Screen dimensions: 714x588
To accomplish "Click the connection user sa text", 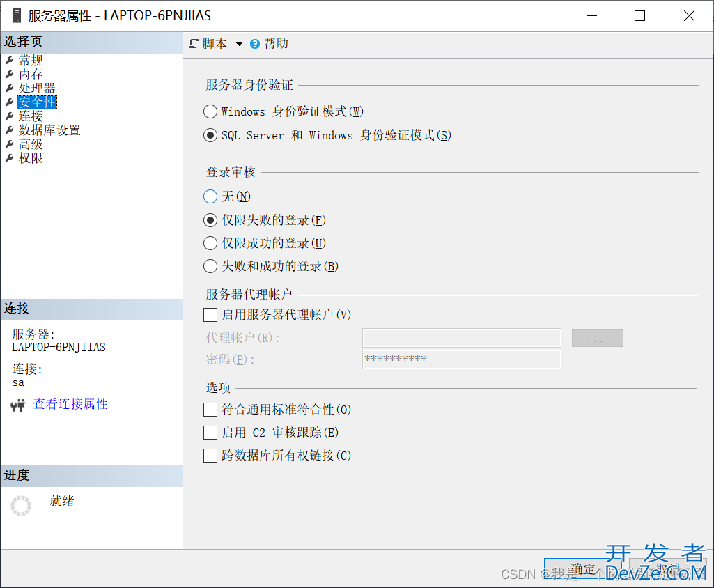I will coord(18,382).
